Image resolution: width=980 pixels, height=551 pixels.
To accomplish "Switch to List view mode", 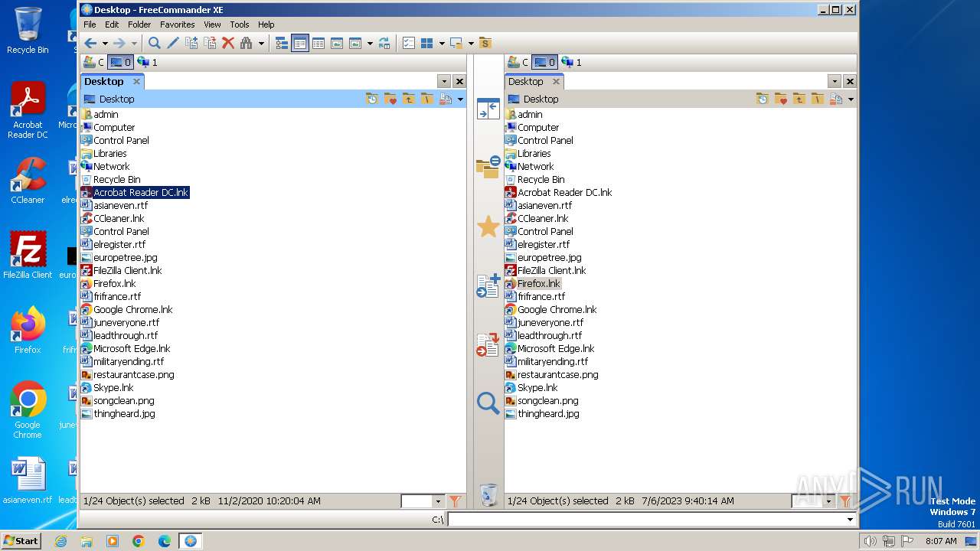I will 318,44.
